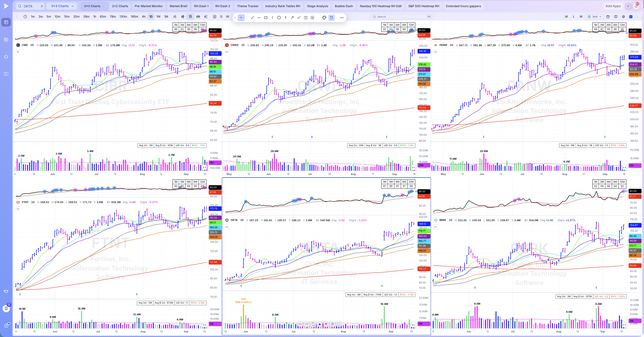Open the help icon in left sidebar
This screenshot has width=644, height=337.
click(6, 326)
